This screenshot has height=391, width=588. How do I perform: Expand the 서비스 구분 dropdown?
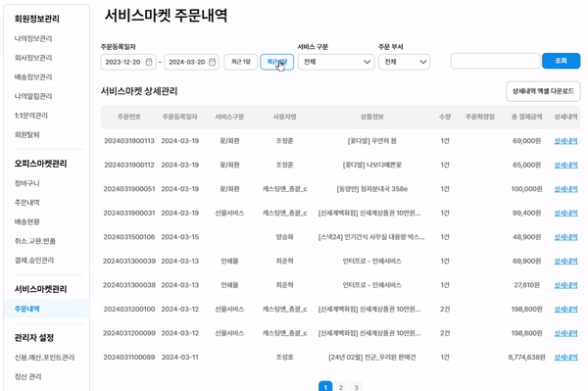[336, 62]
